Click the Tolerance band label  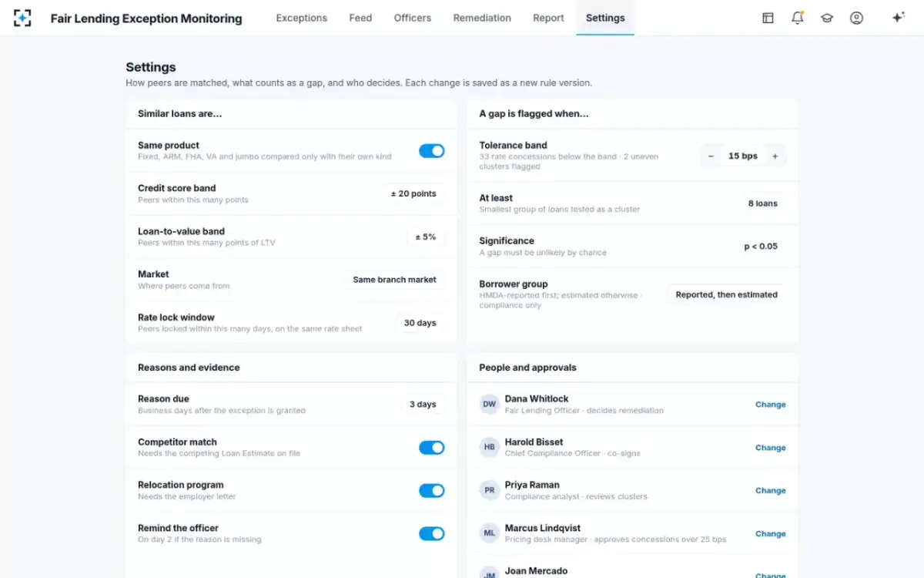point(513,145)
